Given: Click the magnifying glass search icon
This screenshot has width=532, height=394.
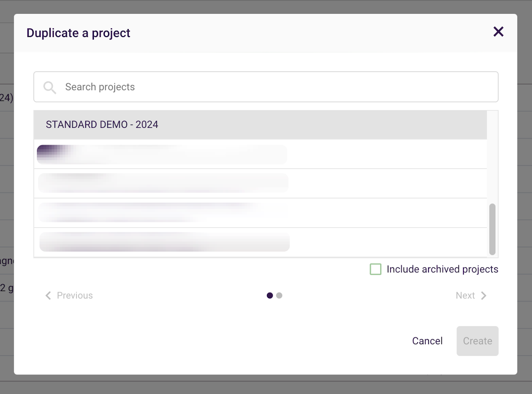Looking at the screenshot, I should point(50,87).
